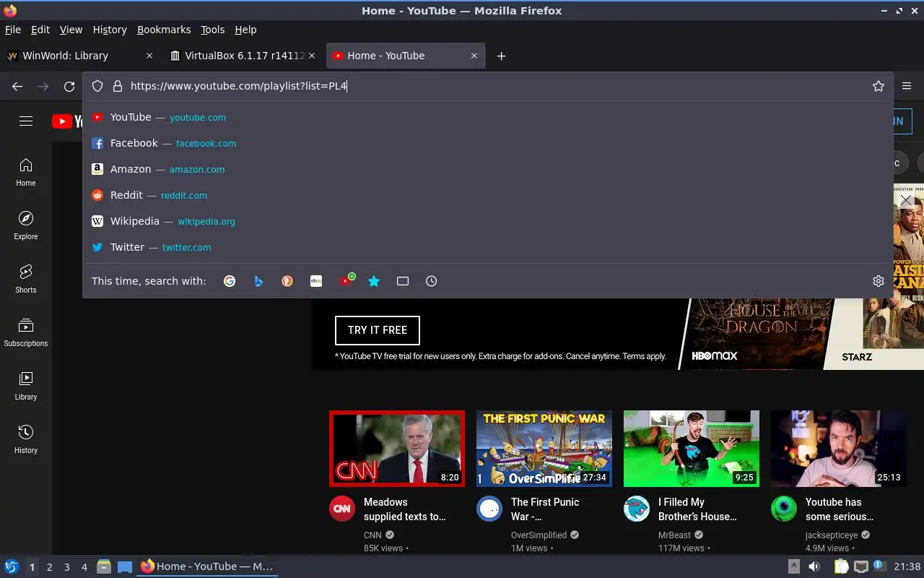The image size is (924, 578).
Task: Click TRY IT FREE button
Action: coord(378,330)
